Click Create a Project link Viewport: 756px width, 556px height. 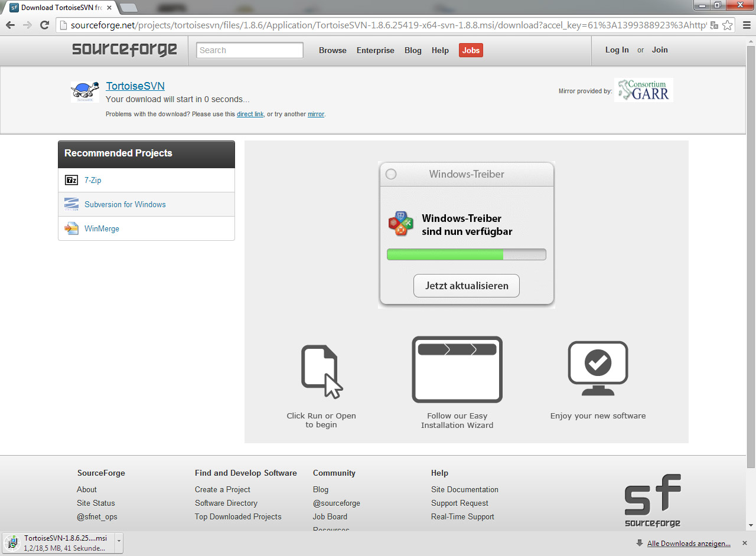[x=223, y=489]
